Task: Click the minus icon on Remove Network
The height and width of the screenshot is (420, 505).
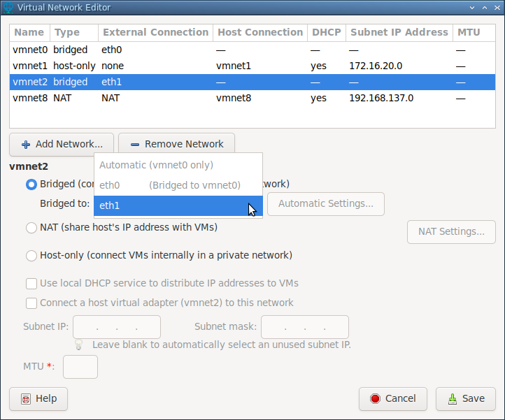Action: click(135, 145)
